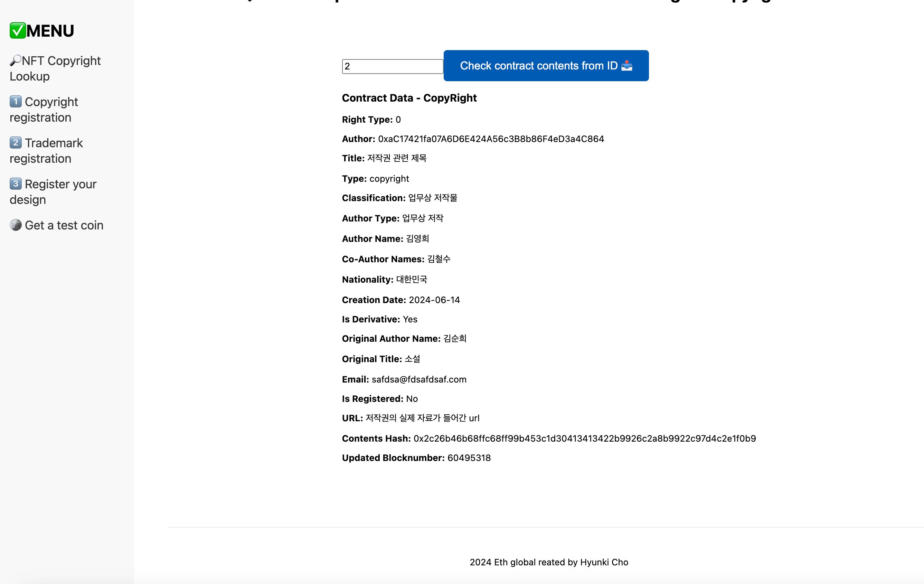924x584 pixels.
Task: Select the author address 0xaC17421fa07A6D6E424A56c3B8b86F4eD3a4C864
Action: 491,139
